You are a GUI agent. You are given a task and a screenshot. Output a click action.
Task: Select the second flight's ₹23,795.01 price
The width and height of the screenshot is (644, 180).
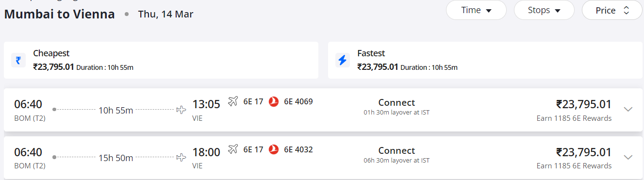pos(584,152)
